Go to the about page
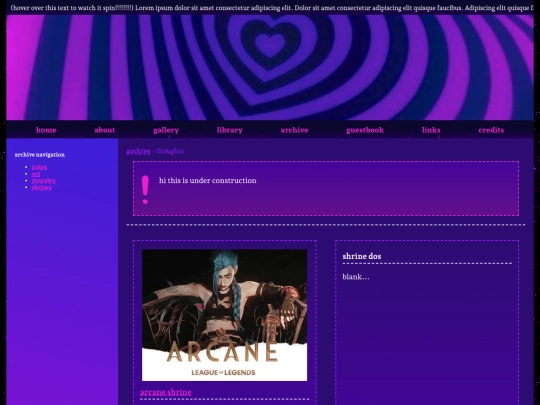 pyautogui.click(x=105, y=130)
